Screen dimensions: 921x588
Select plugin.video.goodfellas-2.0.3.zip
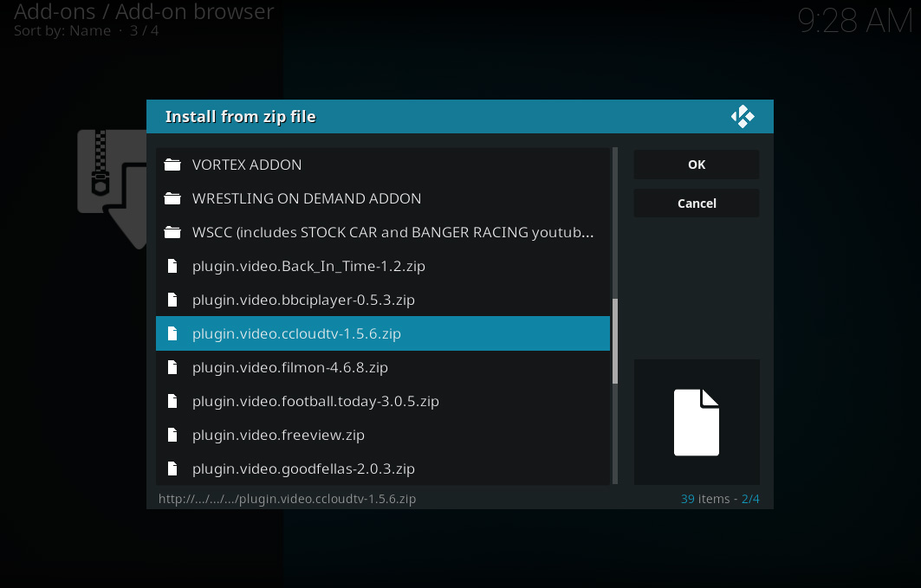(x=383, y=468)
